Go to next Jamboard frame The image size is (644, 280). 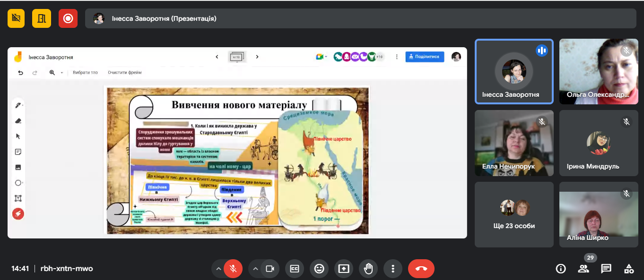click(x=257, y=57)
